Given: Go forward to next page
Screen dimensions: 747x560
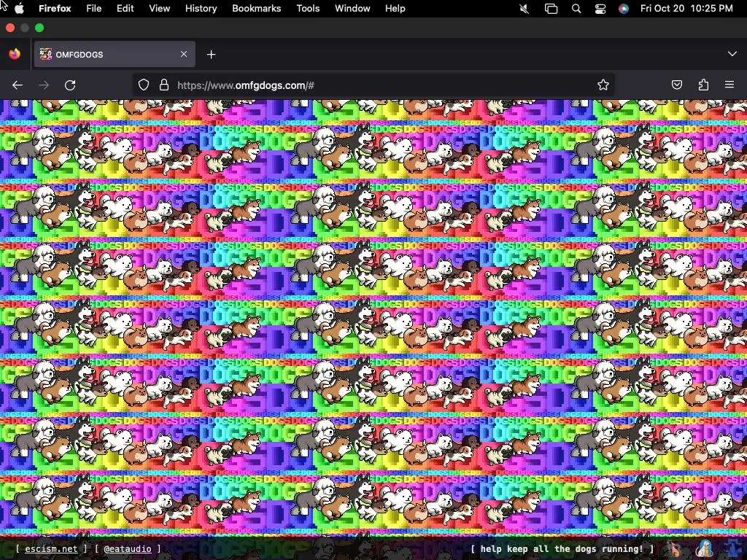Looking at the screenshot, I should tap(44, 85).
